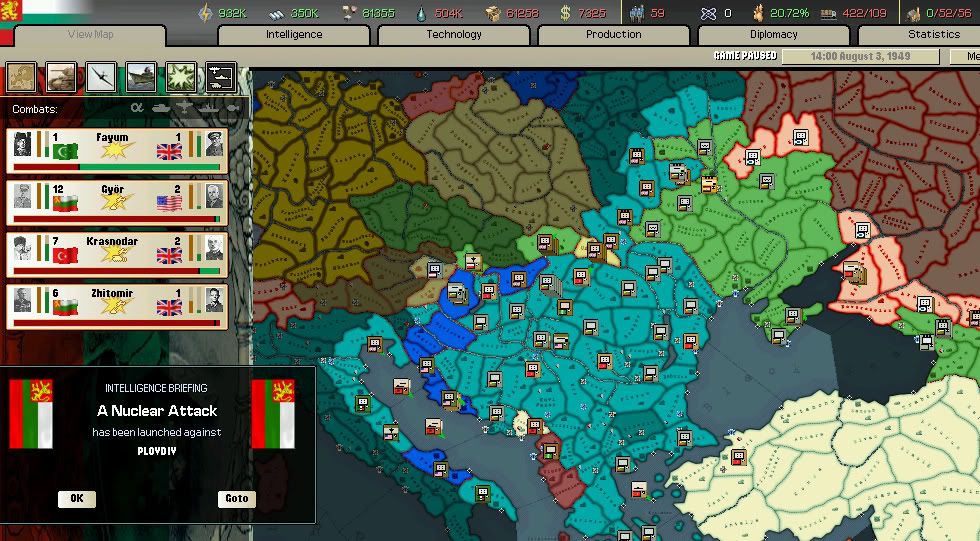Screen dimensions: 980x541
Task: Open the combined forces list icon
Action: (221, 77)
